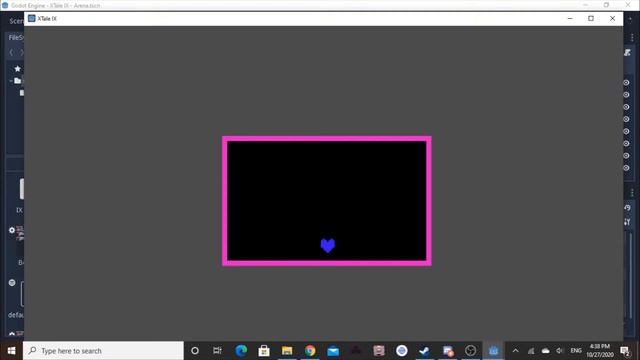640x360 pixels.
Task: Click the blue heart in the arena
Action: pos(327,245)
